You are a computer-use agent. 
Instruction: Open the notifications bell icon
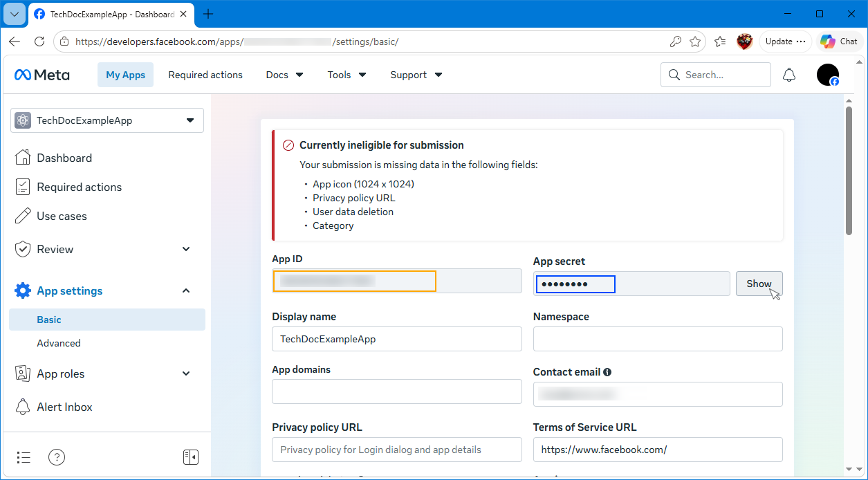pos(789,75)
